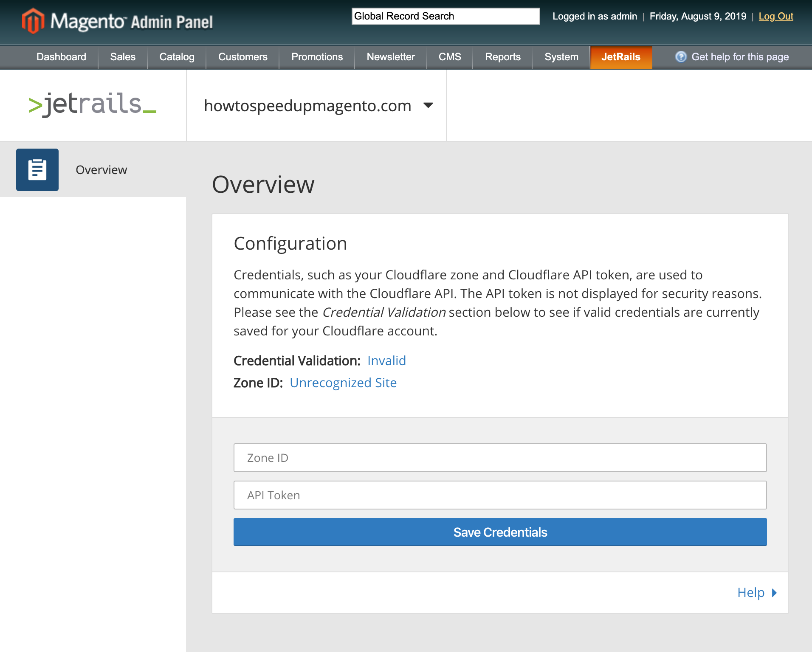Click the Invalid credential status text
Screen dimensions: 812x653
click(386, 360)
